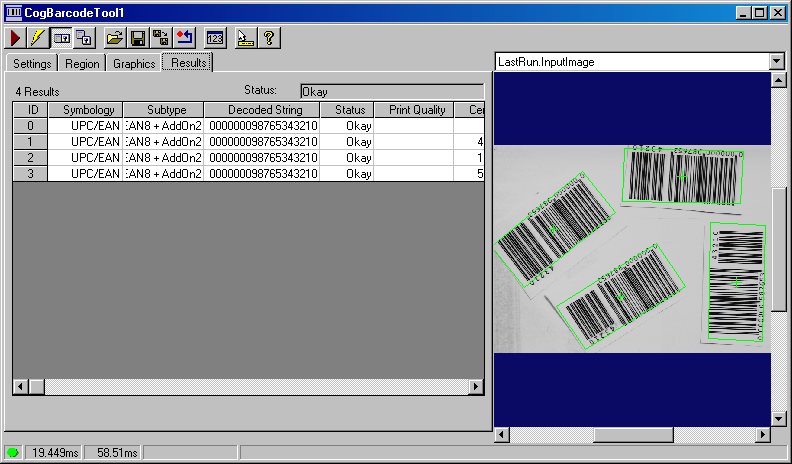Image resolution: width=792 pixels, height=464 pixels.
Task: Click the UPC/EAN cell in row 2
Action: tap(85, 158)
